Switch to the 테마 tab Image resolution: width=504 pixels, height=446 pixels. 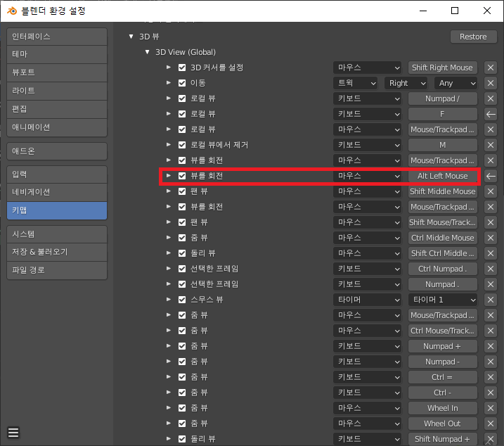[x=57, y=54]
